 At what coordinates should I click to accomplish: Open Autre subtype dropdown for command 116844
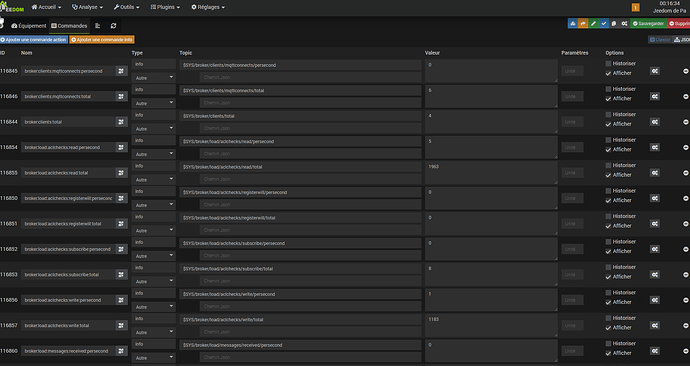click(x=154, y=129)
